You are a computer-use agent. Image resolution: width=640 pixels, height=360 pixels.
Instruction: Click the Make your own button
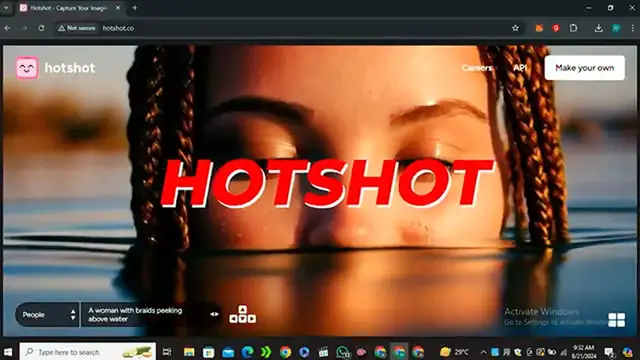pyautogui.click(x=584, y=68)
